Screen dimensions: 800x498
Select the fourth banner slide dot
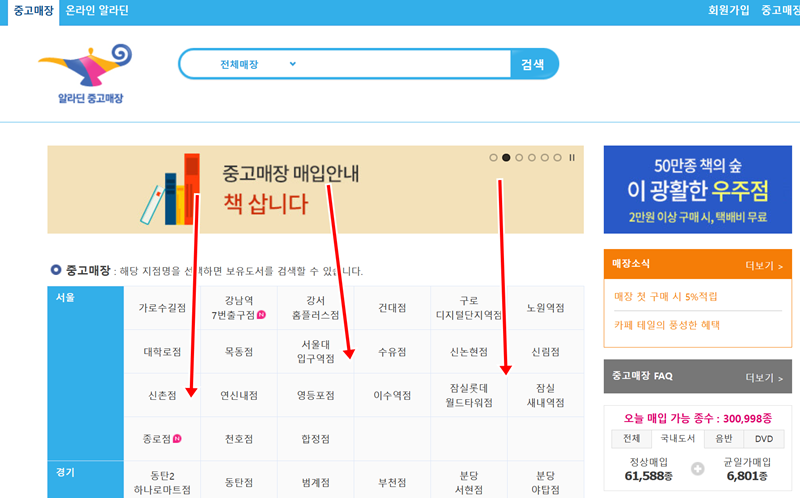click(x=532, y=158)
